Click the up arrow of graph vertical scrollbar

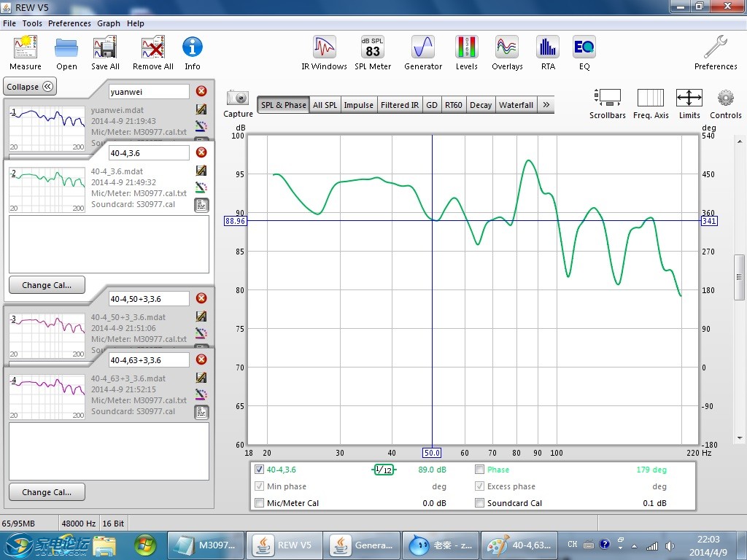click(740, 141)
